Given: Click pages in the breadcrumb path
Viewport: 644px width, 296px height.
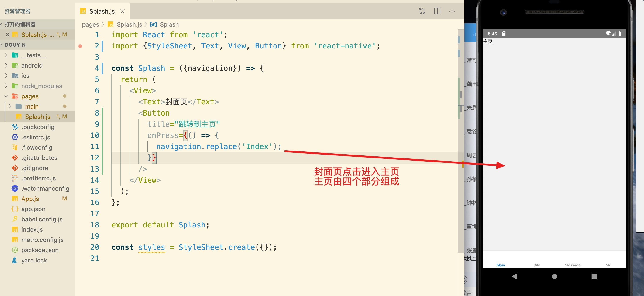Looking at the screenshot, I should point(90,24).
